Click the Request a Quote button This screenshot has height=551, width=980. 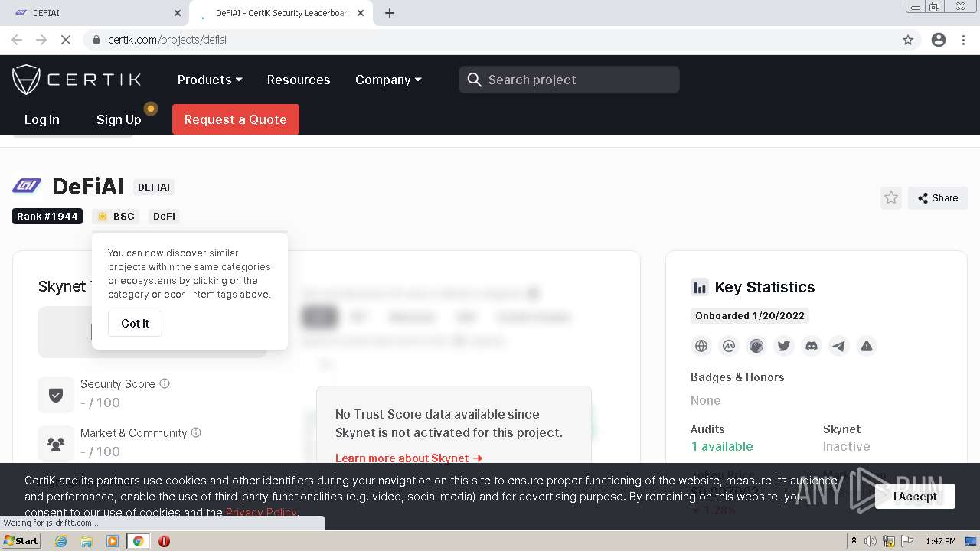pos(236,119)
